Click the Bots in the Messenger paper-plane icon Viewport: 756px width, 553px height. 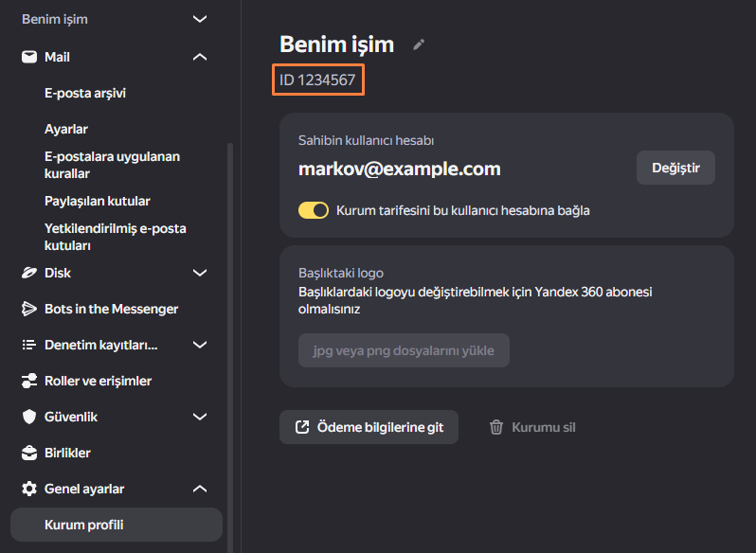[29, 309]
